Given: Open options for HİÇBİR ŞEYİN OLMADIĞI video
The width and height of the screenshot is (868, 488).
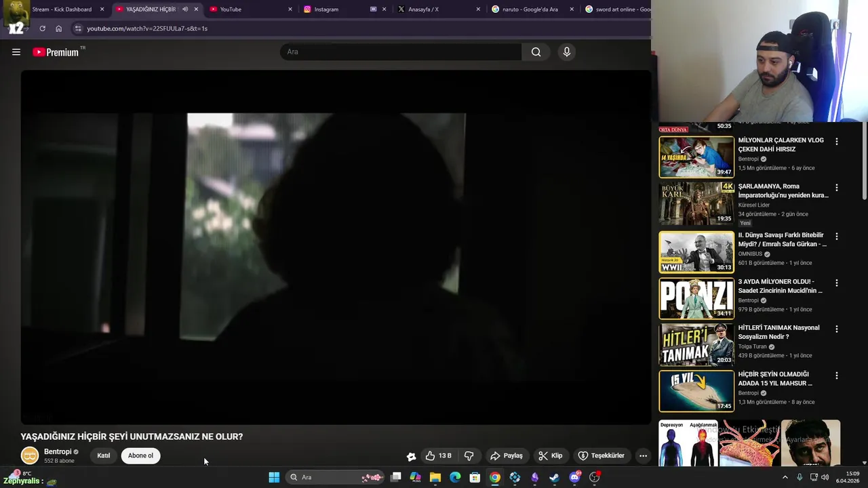Looking at the screenshot, I should (x=836, y=375).
